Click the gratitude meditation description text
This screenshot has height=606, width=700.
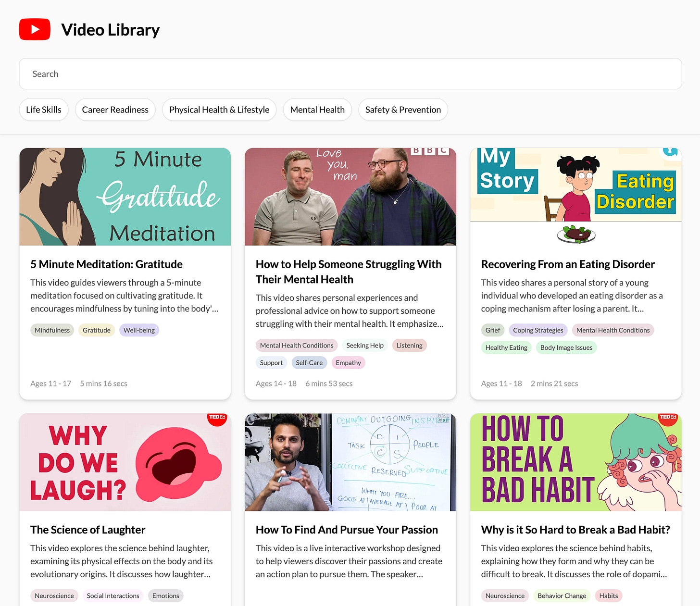[x=125, y=296]
